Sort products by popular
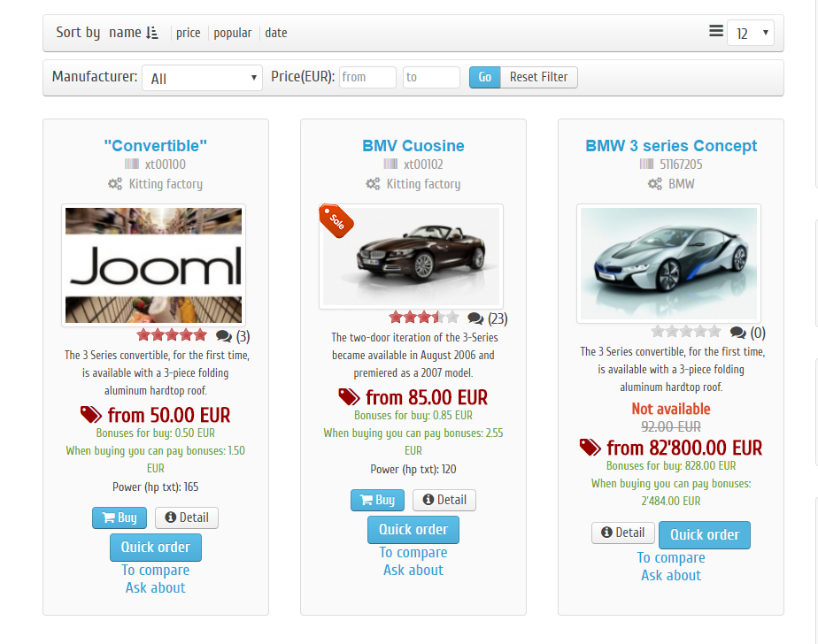 pyautogui.click(x=232, y=33)
